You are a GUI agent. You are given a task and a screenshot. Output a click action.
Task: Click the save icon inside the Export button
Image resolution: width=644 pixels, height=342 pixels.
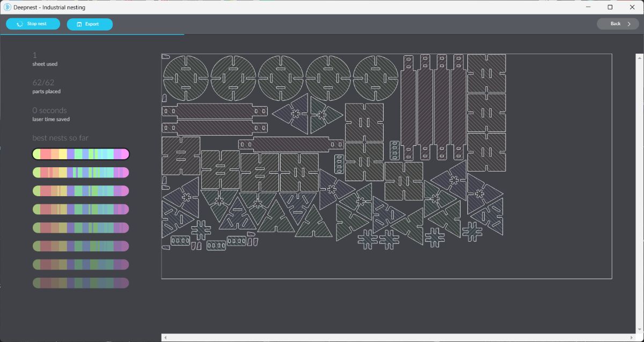pyautogui.click(x=79, y=24)
